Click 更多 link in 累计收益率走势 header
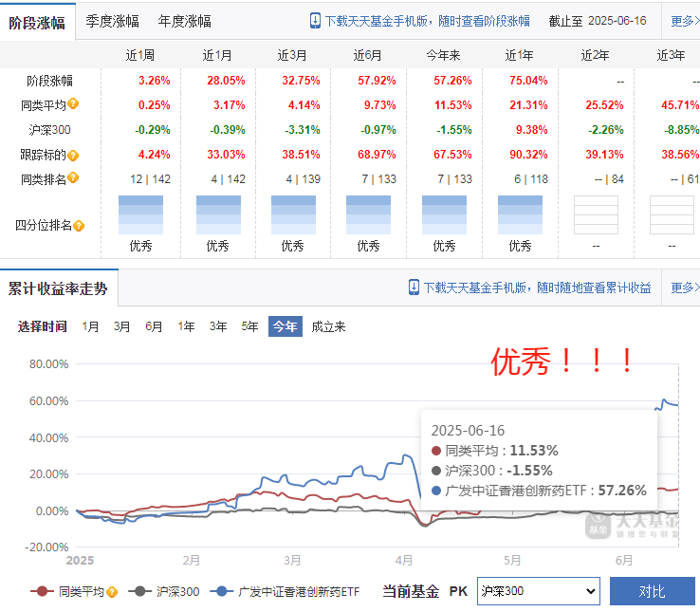700x612 pixels. click(685, 287)
